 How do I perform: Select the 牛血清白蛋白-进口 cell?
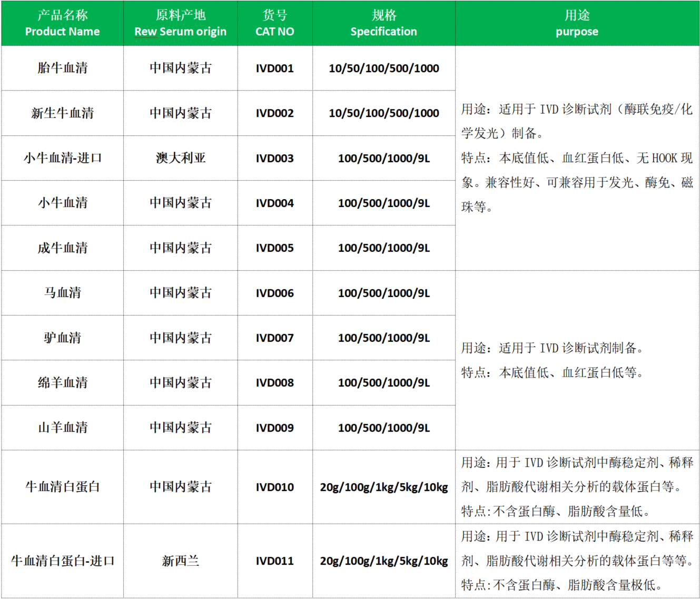[x=62, y=561]
